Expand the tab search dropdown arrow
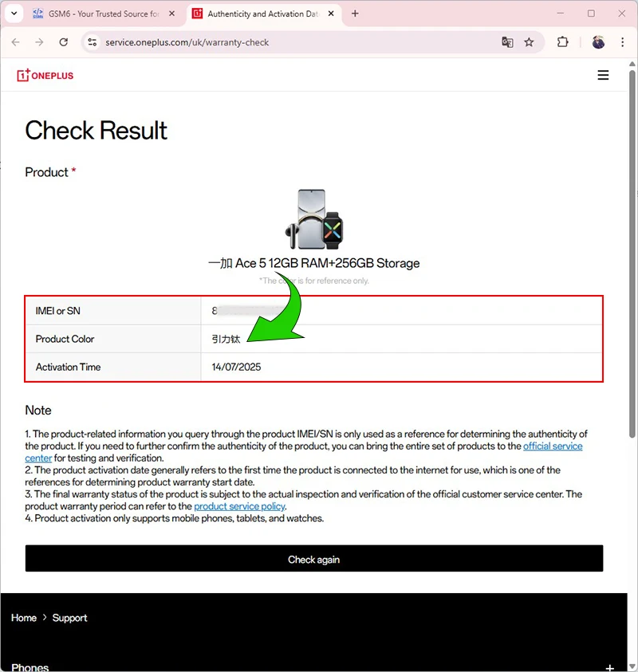 tap(14, 14)
